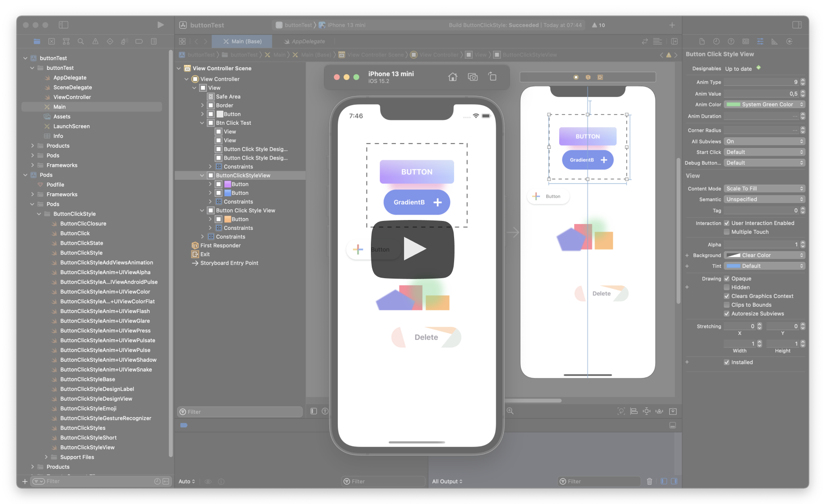Uncheck the Opaque drawing option

pyautogui.click(x=727, y=278)
